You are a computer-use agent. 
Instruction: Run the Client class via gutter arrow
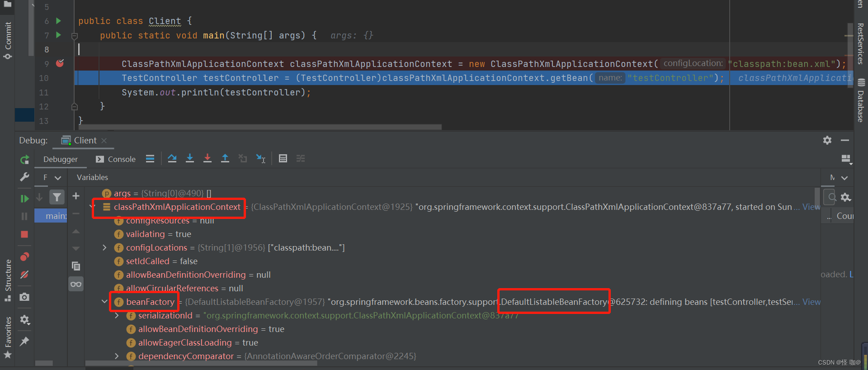coord(58,21)
